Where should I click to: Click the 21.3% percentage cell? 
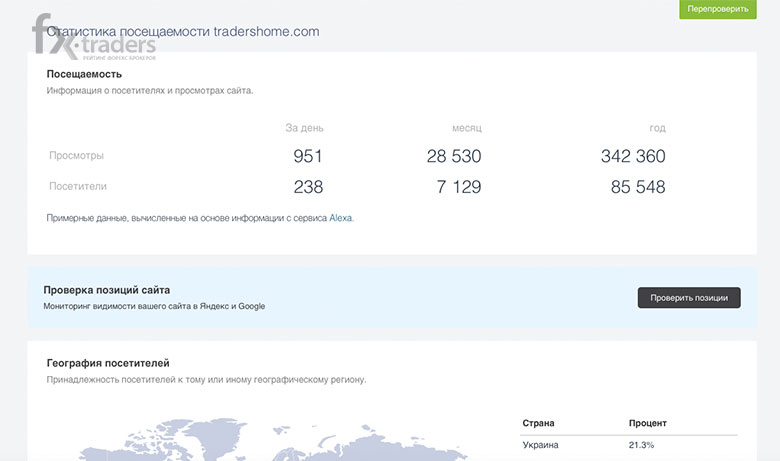(x=641, y=445)
